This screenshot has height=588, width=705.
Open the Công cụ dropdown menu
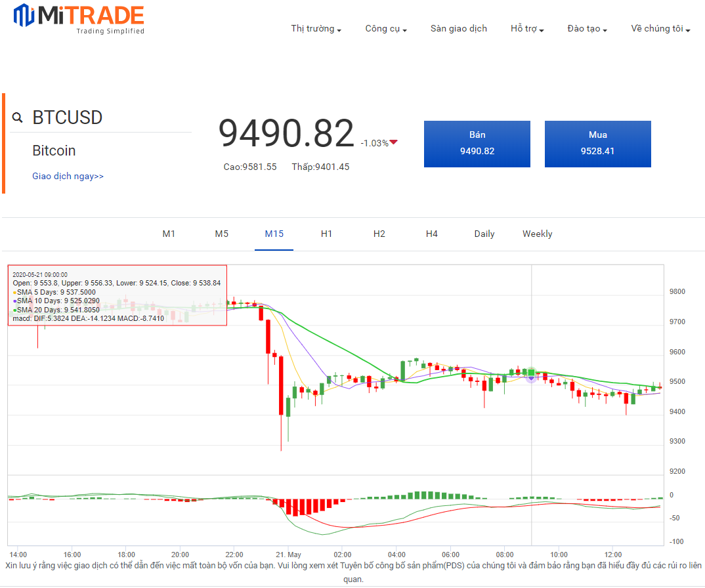click(x=386, y=29)
